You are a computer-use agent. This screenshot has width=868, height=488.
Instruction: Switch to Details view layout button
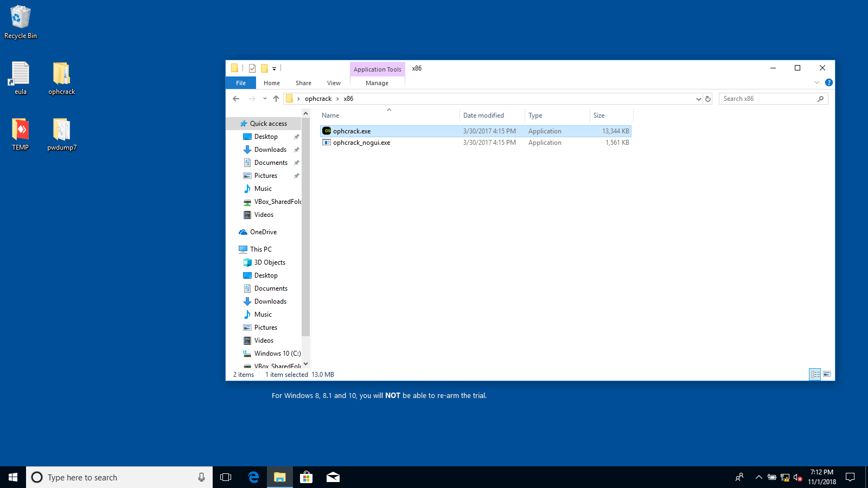pyautogui.click(x=815, y=374)
